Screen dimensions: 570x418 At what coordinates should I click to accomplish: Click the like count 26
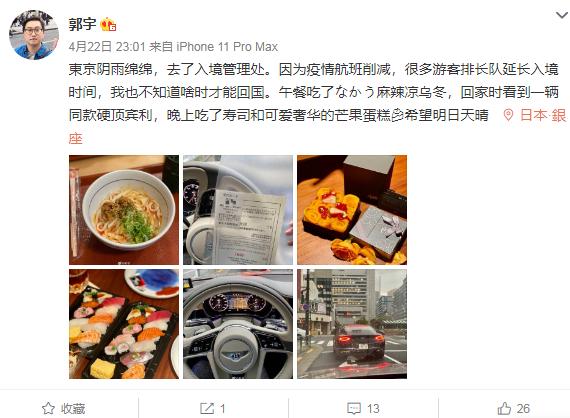pyautogui.click(x=523, y=409)
